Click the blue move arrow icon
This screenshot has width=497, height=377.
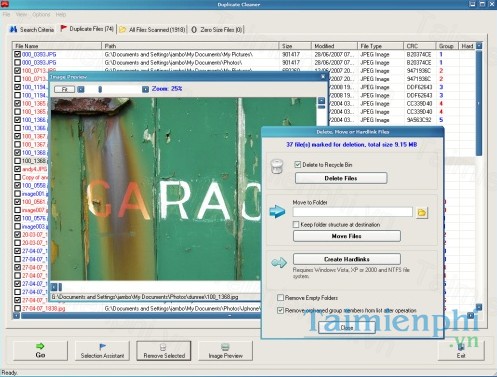point(277,212)
